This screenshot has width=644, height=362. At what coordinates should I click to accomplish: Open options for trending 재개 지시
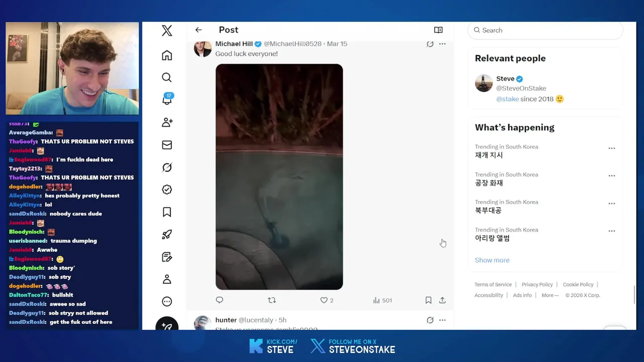pos(612,148)
